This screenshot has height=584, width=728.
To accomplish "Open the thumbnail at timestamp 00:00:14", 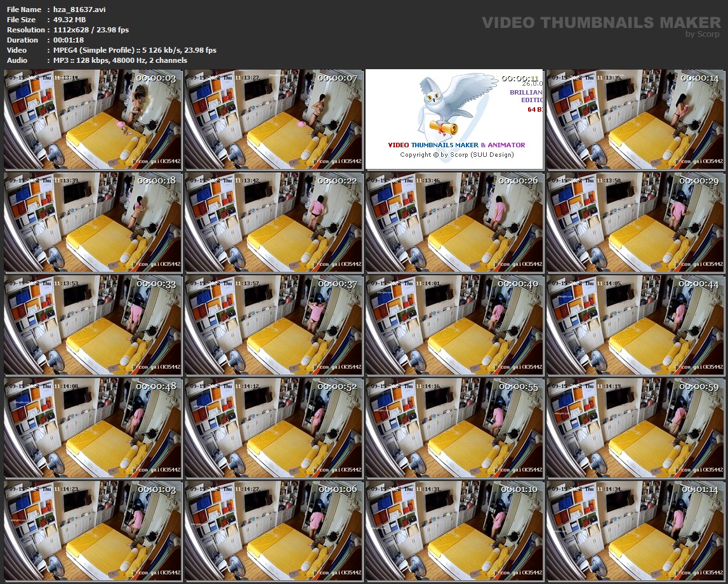I will pyautogui.click(x=635, y=119).
